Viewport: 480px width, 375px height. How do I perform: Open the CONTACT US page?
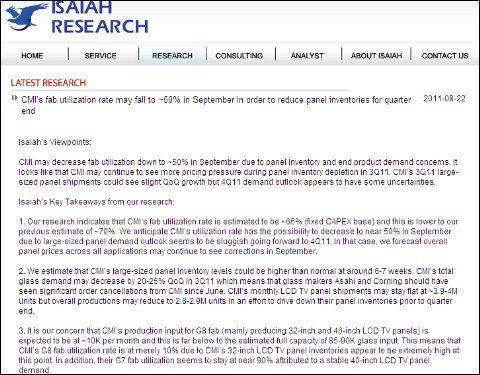click(x=445, y=56)
